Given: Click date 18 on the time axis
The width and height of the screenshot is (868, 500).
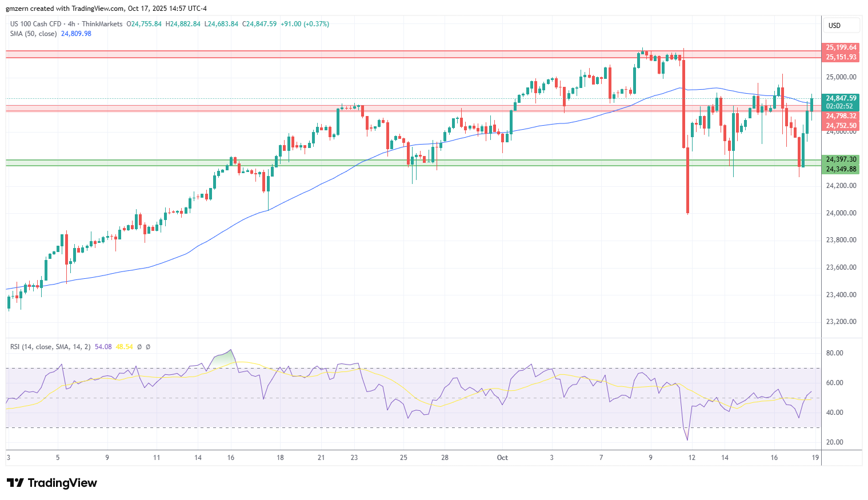Looking at the screenshot, I should tap(280, 458).
